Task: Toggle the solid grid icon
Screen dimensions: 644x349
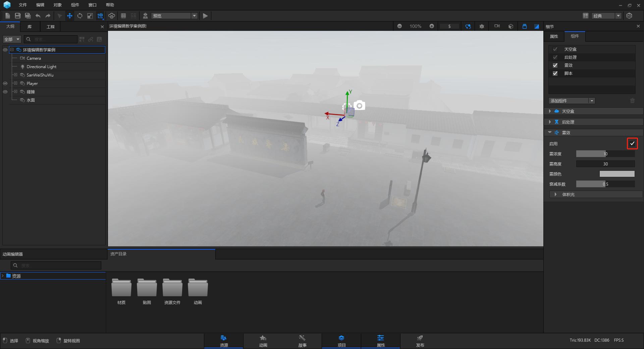Action: [x=123, y=16]
